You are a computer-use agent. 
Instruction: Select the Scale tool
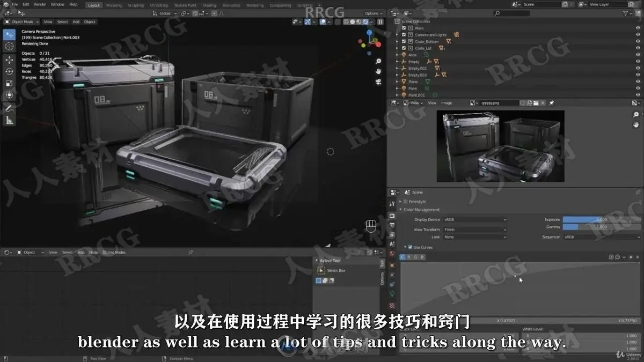(x=9, y=83)
